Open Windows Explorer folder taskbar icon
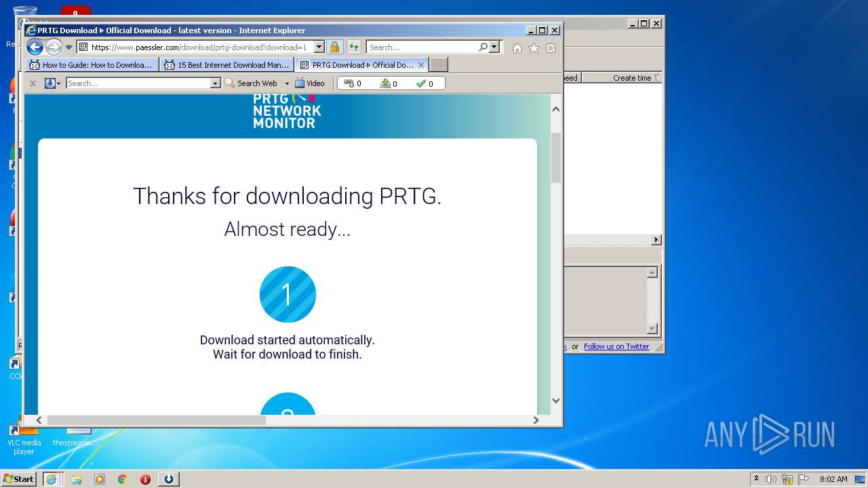The image size is (868, 488). click(x=77, y=479)
